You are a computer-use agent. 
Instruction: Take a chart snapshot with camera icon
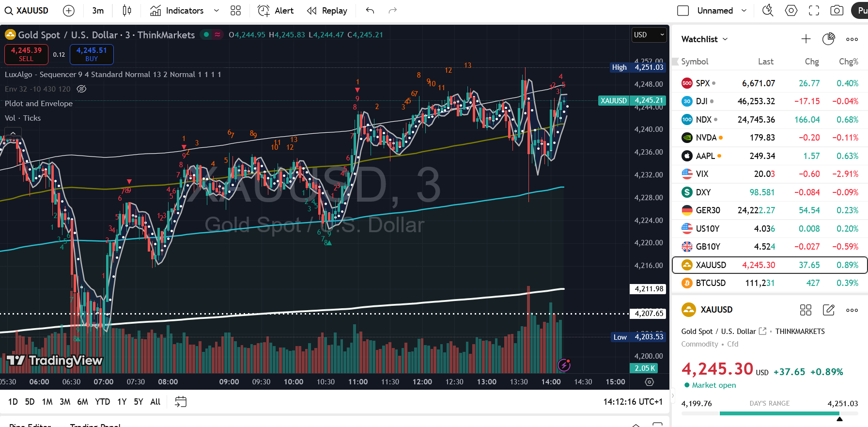[837, 11]
